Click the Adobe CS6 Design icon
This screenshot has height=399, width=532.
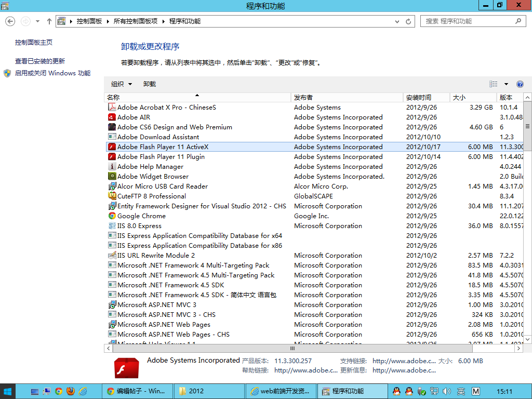[x=112, y=127]
